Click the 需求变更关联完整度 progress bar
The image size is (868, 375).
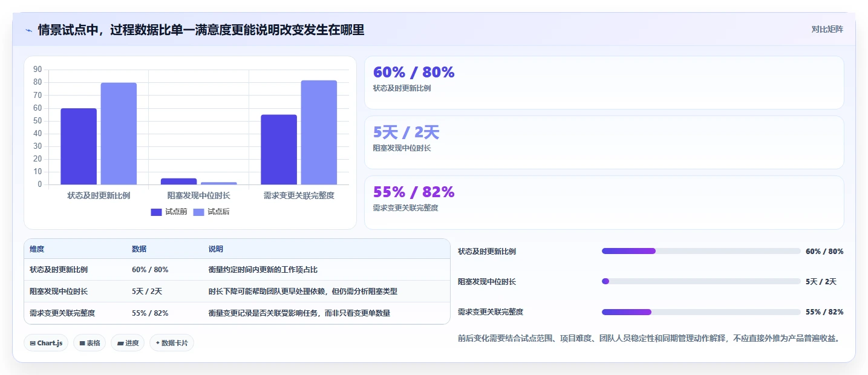[x=701, y=312]
